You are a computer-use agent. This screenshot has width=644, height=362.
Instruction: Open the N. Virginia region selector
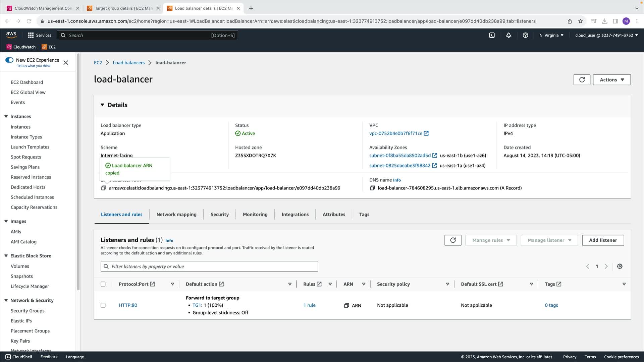click(551, 35)
